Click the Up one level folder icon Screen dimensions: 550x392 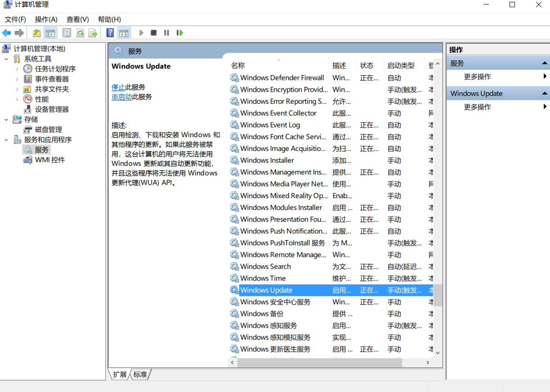[x=37, y=33]
